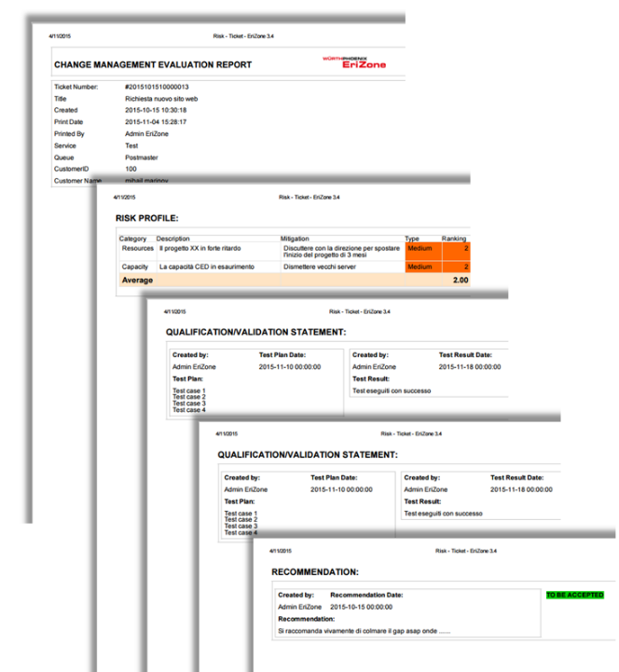Viewport: 619px width, 672px height.
Task: Click the 'Queue' label
Action: click(x=64, y=158)
